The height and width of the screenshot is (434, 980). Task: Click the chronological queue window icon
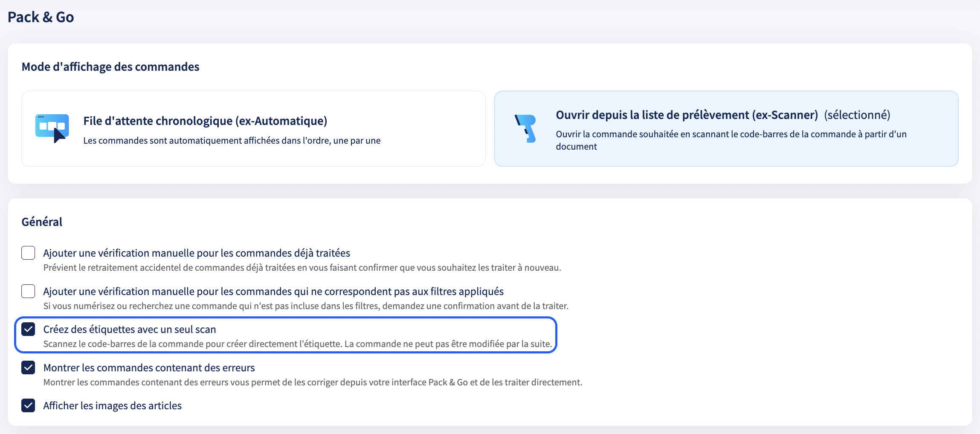tap(52, 128)
